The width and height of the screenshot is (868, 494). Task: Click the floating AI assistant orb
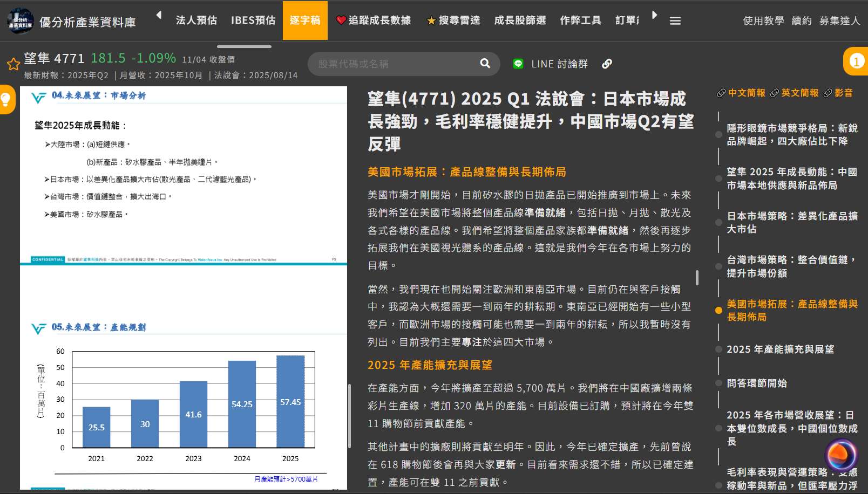[841, 456]
